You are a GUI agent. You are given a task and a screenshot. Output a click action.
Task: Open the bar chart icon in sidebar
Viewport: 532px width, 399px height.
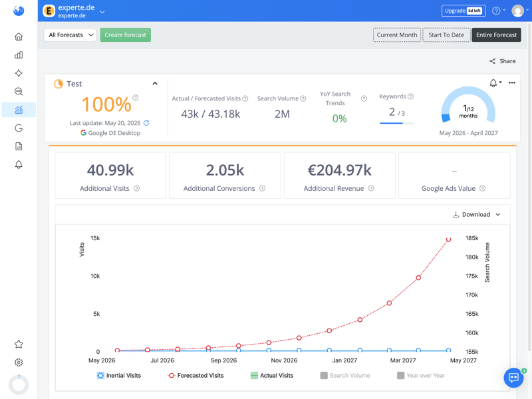click(19, 55)
